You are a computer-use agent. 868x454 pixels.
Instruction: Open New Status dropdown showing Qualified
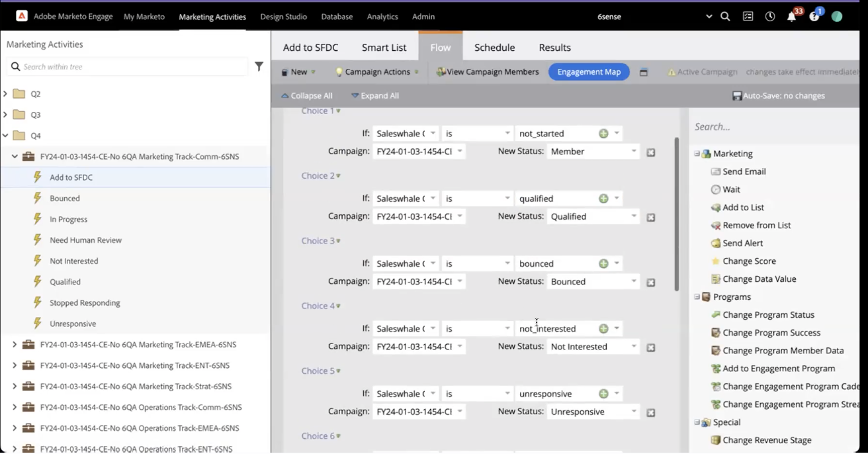[593, 216]
